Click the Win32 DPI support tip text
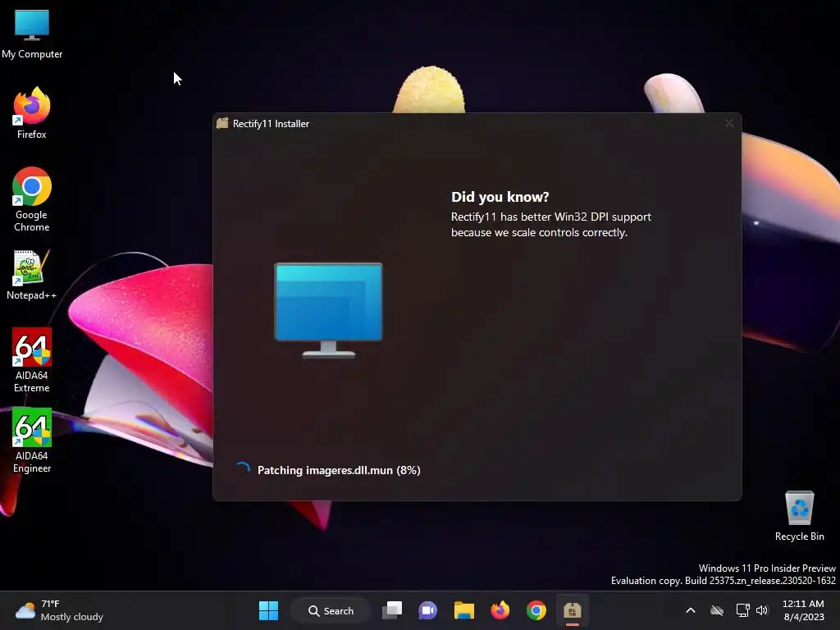Image resolution: width=840 pixels, height=630 pixels. pyautogui.click(x=550, y=225)
